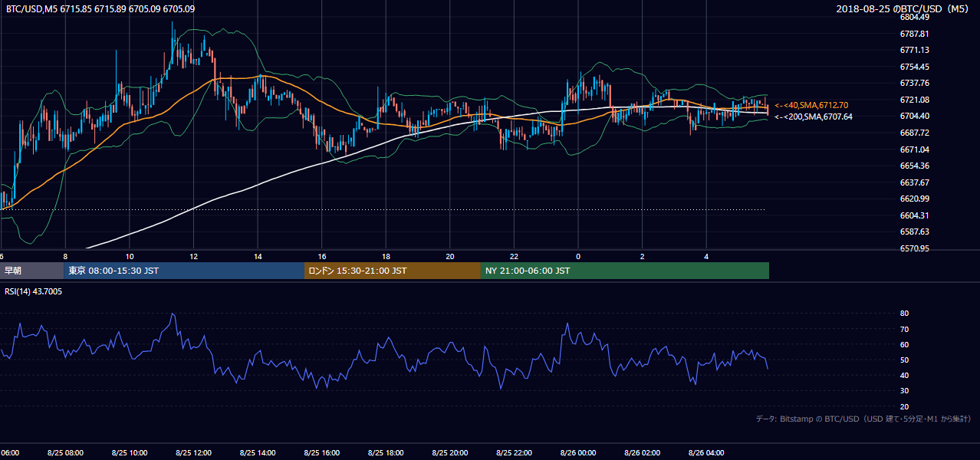Click RSI axis level 30
The height and width of the screenshot is (460, 980).
point(904,391)
